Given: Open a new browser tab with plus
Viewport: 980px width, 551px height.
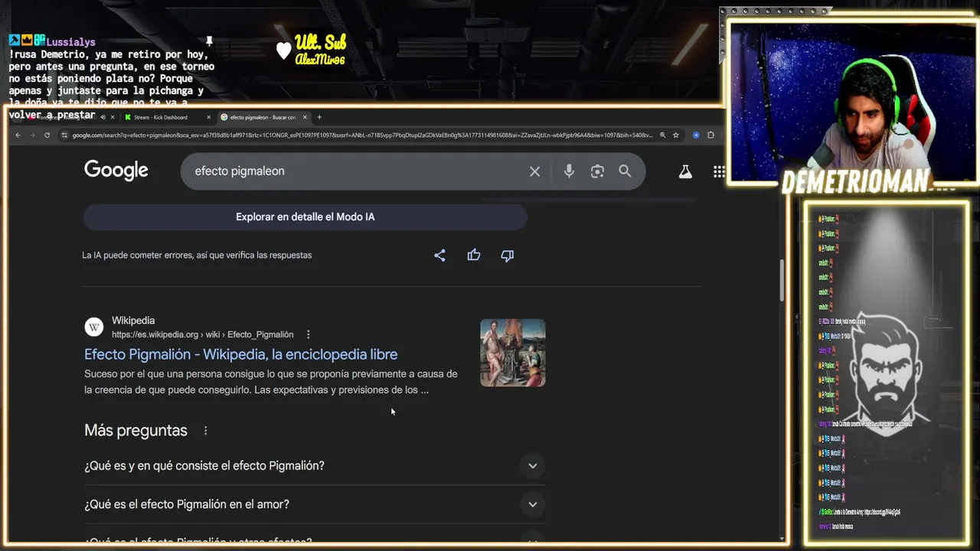Looking at the screenshot, I should pyautogui.click(x=319, y=117).
